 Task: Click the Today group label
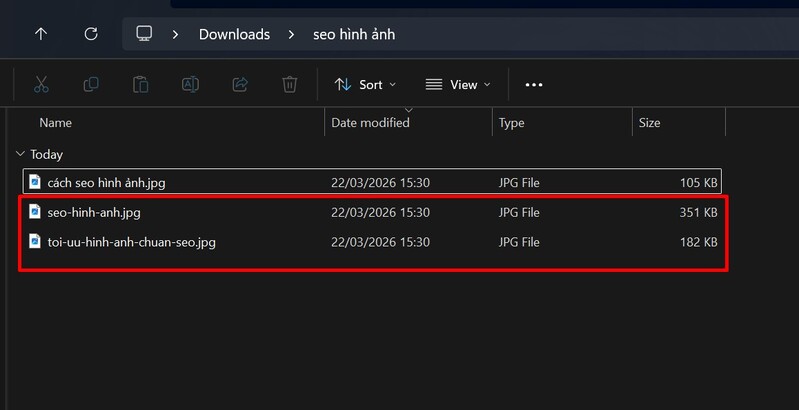point(46,154)
